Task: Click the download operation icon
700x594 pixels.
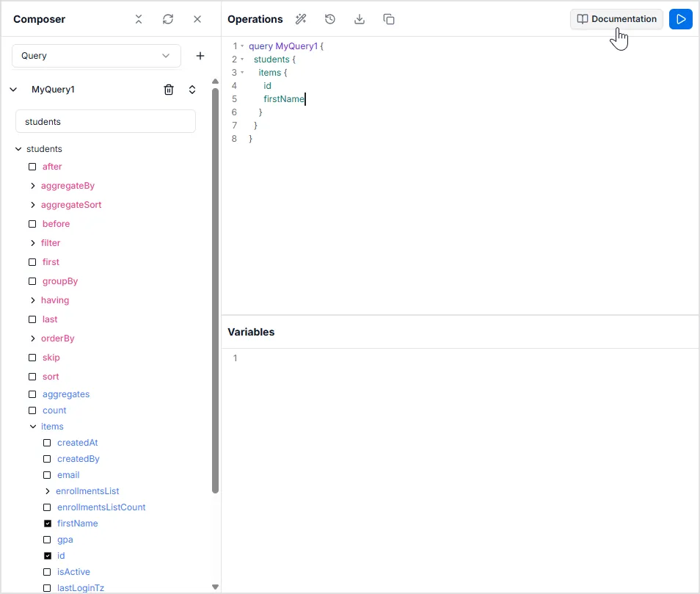Action: tap(360, 19)
